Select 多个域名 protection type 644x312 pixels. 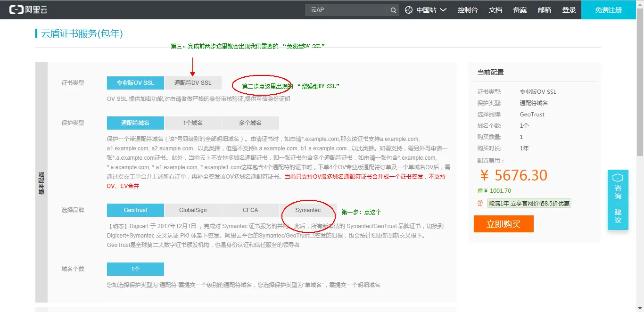[251, 123]
